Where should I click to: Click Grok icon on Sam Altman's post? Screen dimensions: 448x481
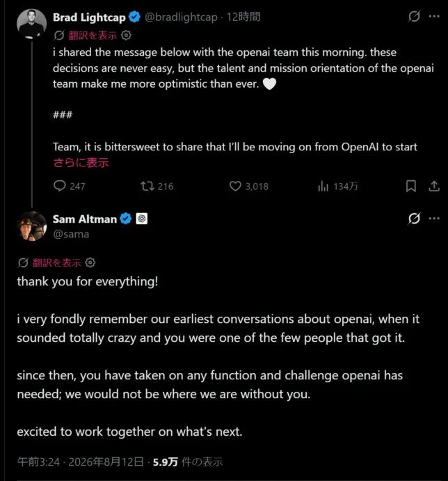[414, 219]
